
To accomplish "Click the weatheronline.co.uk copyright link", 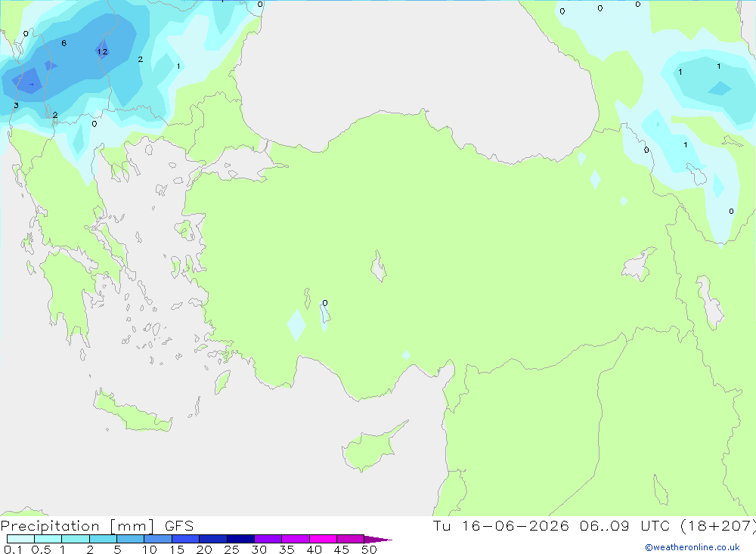I will tap(692, 547).
